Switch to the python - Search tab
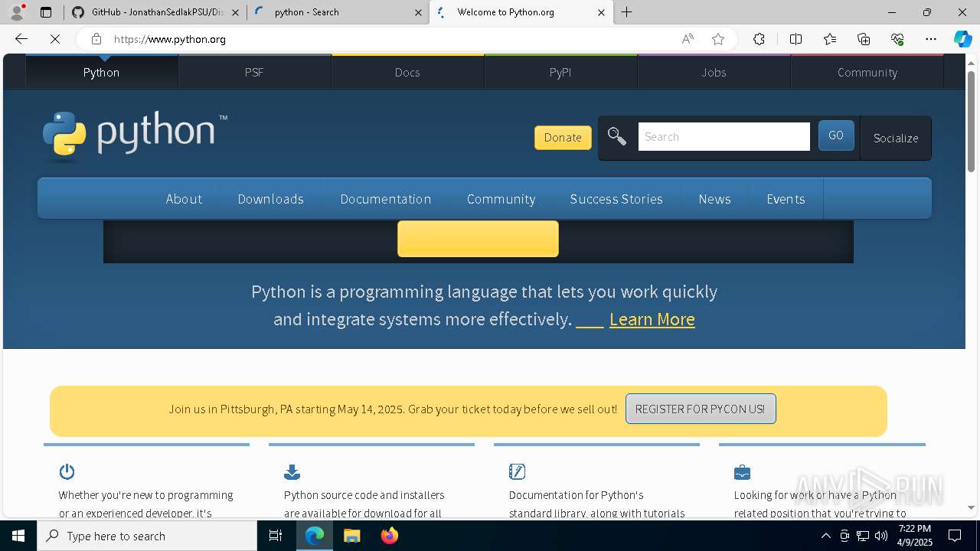The image size is (980, 551). click(x=338, y=12)
